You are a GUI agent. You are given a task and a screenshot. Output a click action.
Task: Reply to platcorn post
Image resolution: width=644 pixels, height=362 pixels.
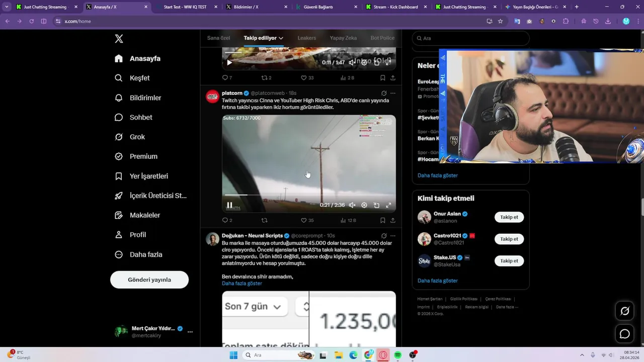pos(227,220)
